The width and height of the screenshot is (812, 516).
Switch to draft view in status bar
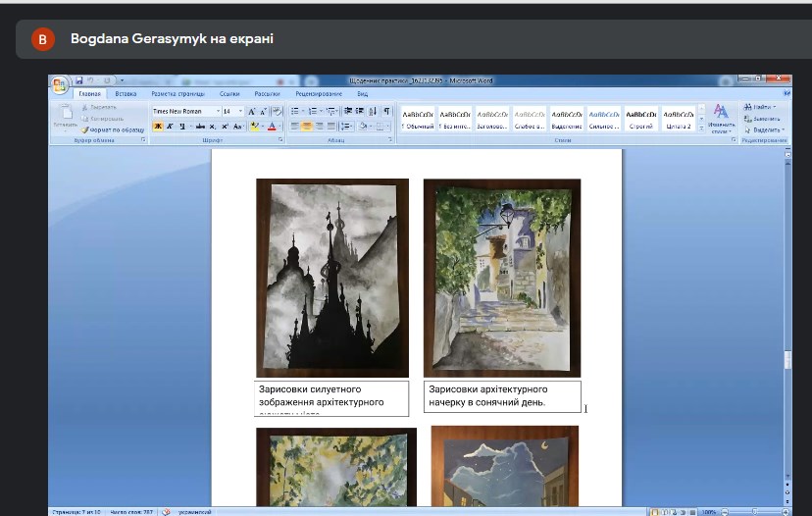pos(692,512)
